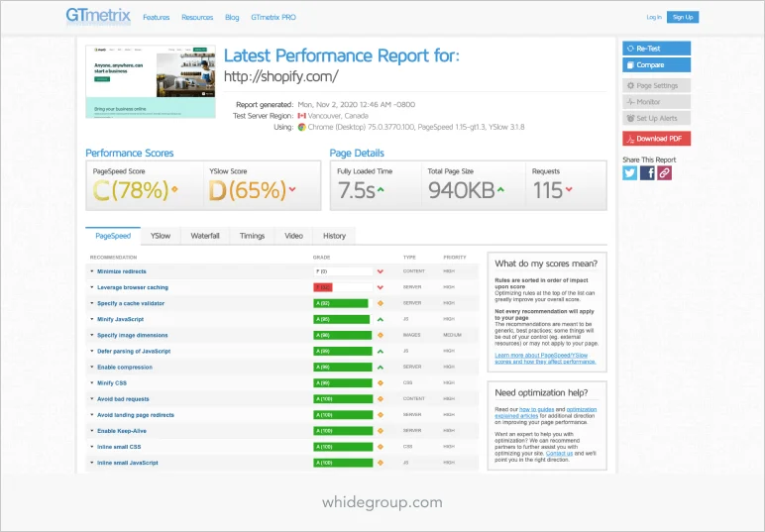
Task: Click green up arrow beside Defer parsing of JavaScript
Action: click(381, 351)
